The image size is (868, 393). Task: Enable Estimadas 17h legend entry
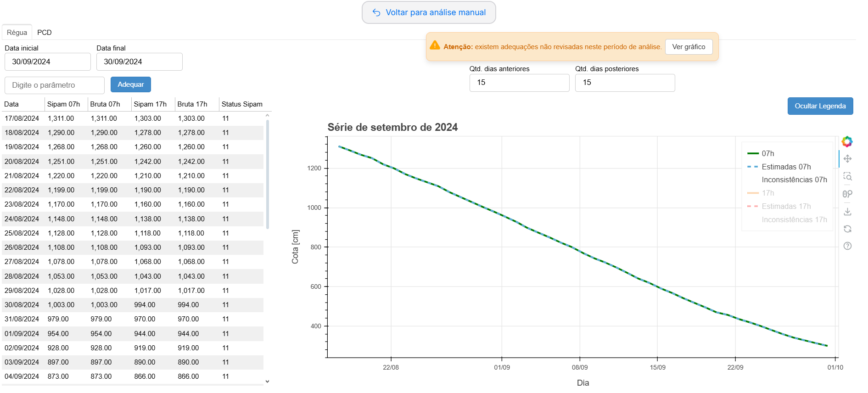[786, 207]
